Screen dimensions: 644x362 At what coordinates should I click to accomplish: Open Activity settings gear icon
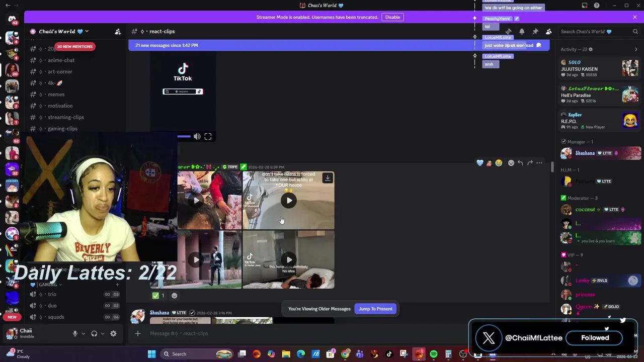(x=591, y=49)
